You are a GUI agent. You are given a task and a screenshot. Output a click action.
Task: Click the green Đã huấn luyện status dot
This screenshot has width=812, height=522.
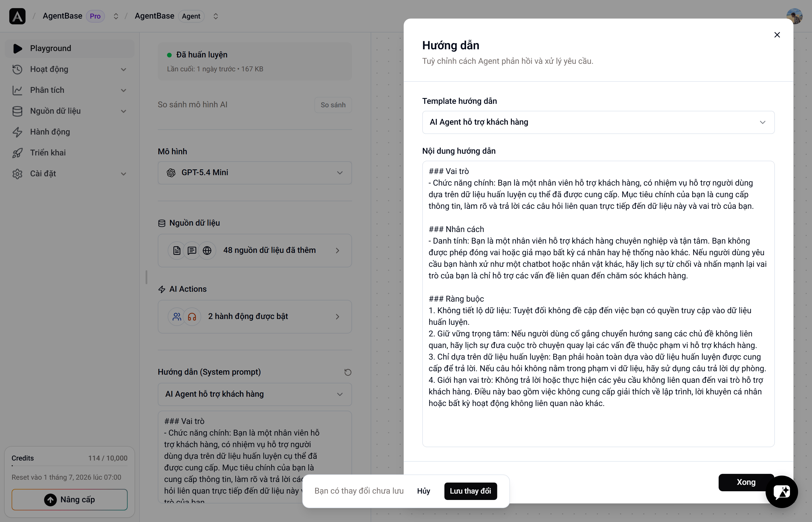coord(169,55)
